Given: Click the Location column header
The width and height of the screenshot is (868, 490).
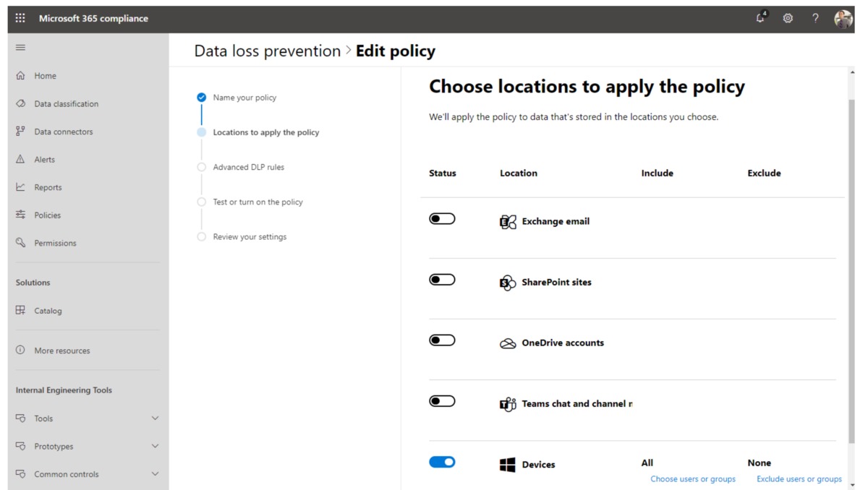Looking at the screenshot, I should click(x=519, y=173).
